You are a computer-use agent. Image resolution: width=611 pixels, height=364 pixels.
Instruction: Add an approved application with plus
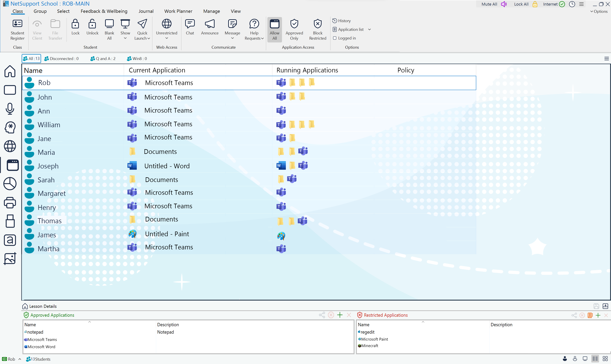[x=340, y=315]
